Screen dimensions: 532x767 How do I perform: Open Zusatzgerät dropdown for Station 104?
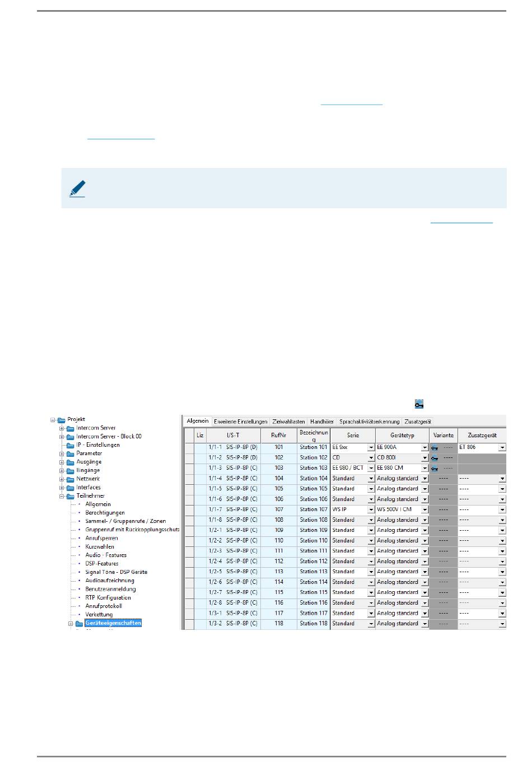502,479
